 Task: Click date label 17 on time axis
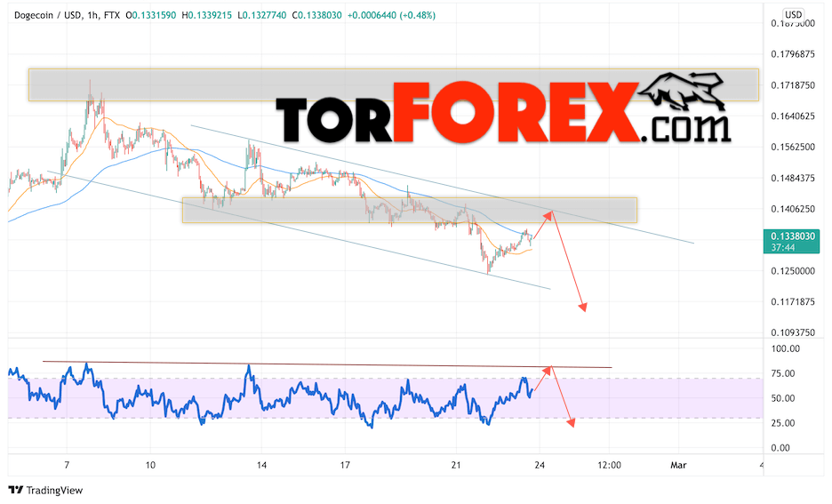pyautogui.click(x=345, y=465)
